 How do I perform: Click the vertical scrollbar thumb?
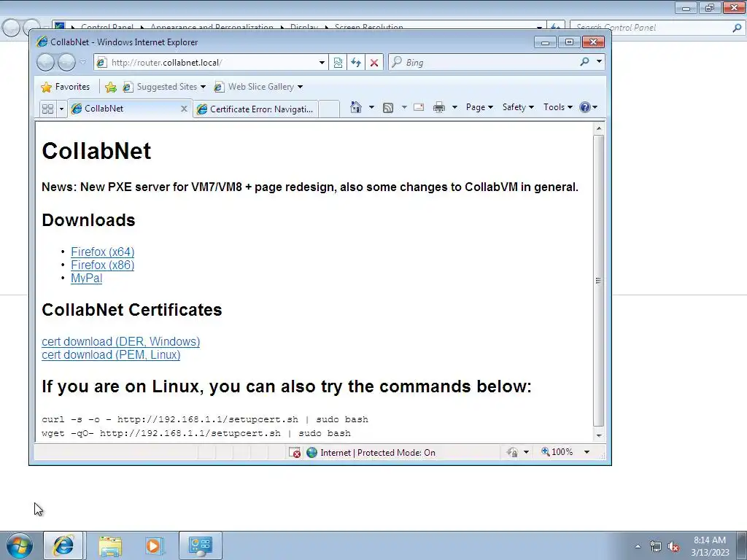(599, 281)
